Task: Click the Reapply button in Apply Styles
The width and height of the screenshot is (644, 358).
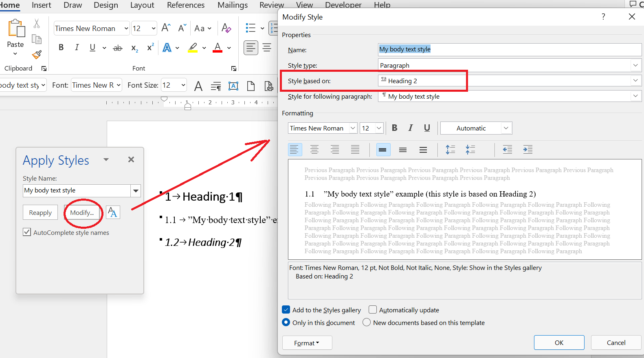Action: coord(40,212)
